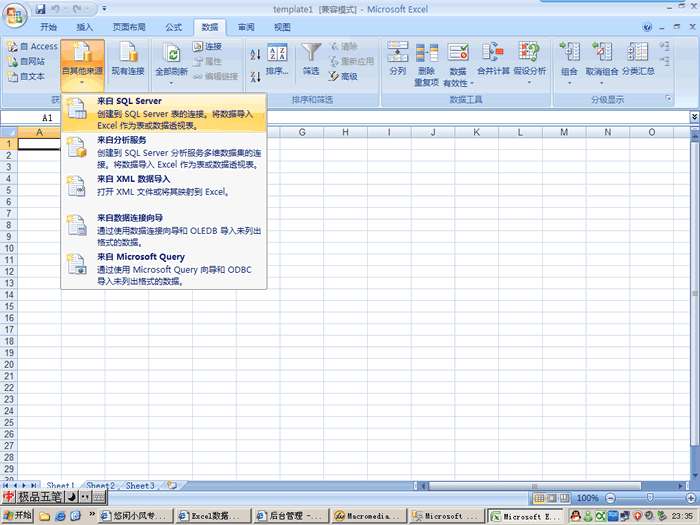The width and height of the screenshot is (700, 525).
Task: Open Connections (连接) in ribbon
Action: [x=208, y=46]
